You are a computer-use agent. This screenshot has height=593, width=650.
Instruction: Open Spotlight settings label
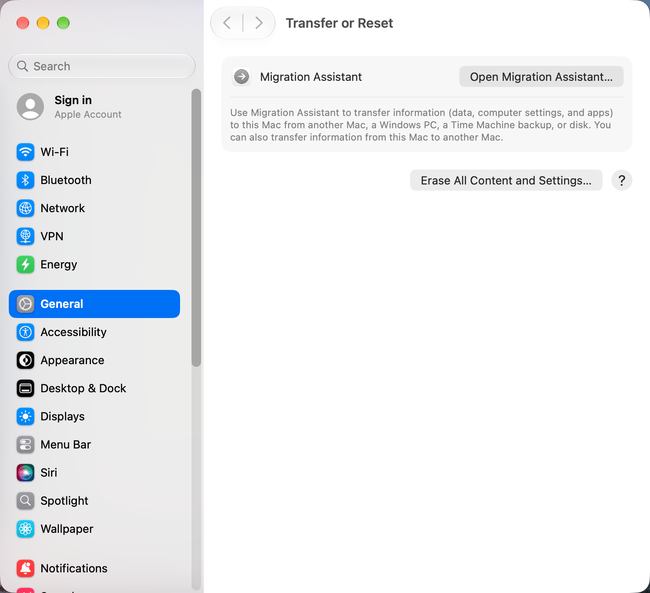[x=64, y=501]
